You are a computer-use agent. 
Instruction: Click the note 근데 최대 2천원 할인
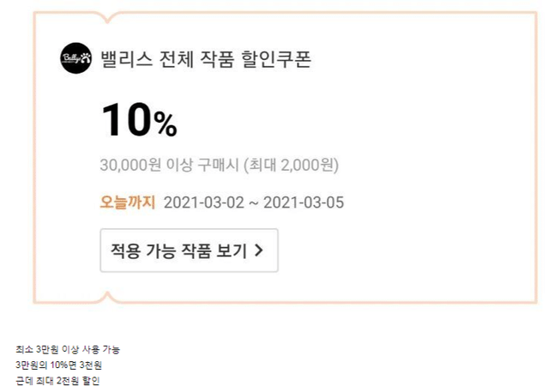pos(58,381)
